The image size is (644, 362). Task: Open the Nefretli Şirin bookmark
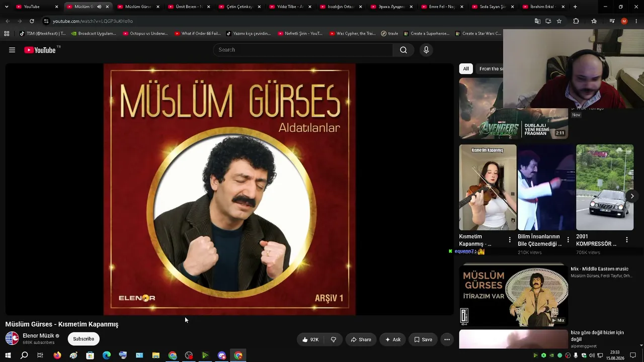click(300, 34)
